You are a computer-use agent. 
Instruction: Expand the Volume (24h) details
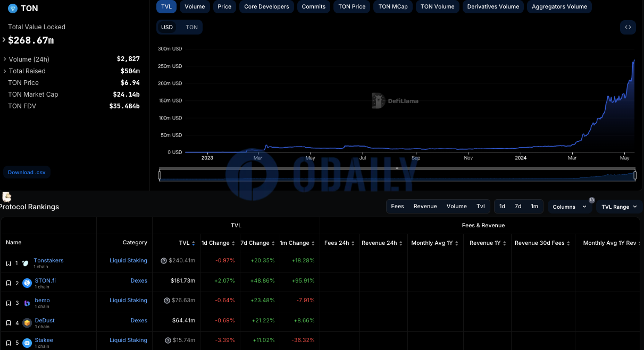5,59
